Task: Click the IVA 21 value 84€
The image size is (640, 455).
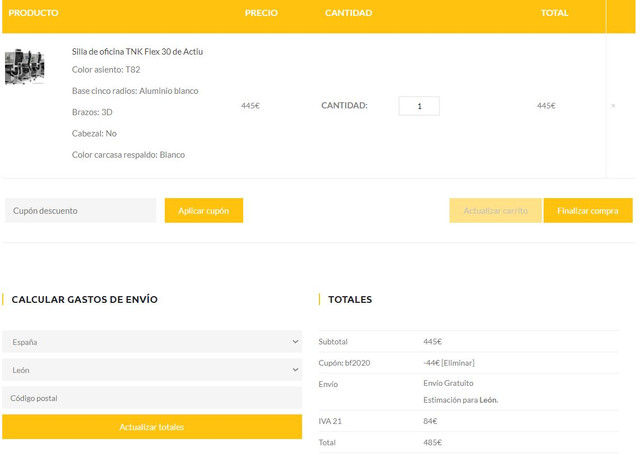Action: 430,421
